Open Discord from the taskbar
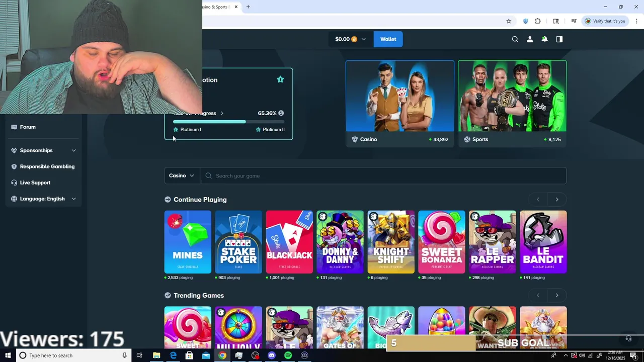 [x=272, y=355]
